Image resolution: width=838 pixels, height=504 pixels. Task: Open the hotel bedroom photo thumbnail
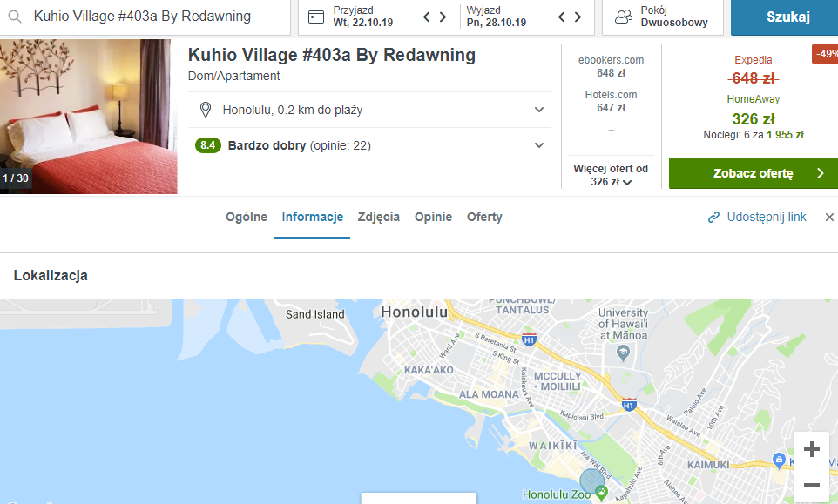pyautogui.click(x=88, y=116)
